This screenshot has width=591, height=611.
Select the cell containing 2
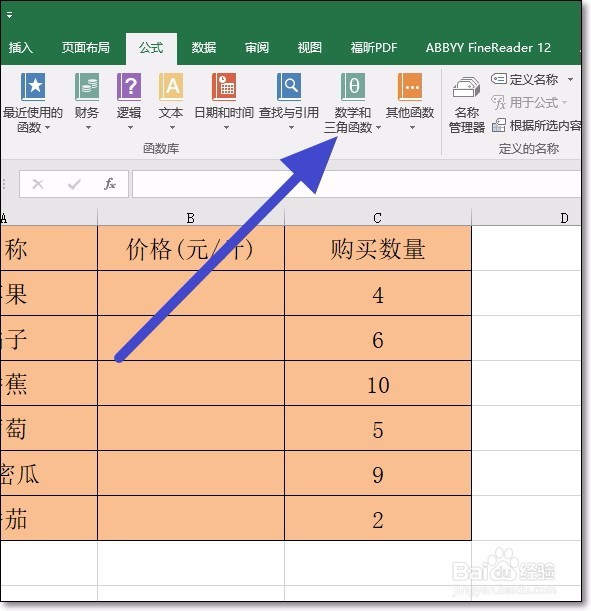(x=378, y=518)
